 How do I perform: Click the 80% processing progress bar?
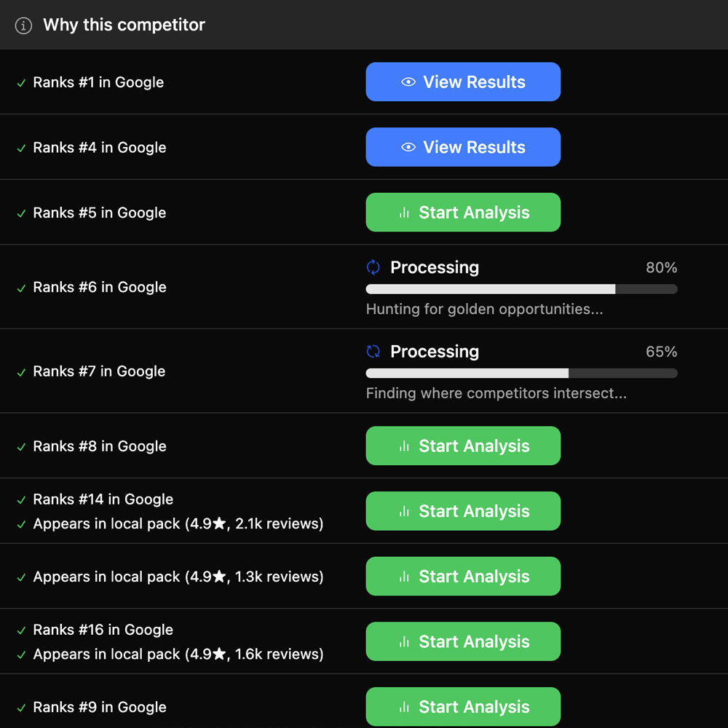pyautogui.click(x=521, y=289)
